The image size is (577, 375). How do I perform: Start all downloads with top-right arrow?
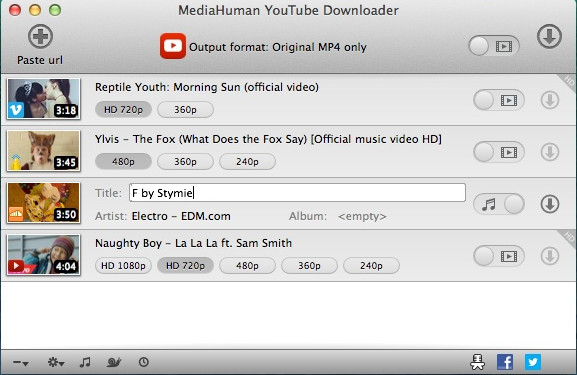pyautogui.click(x=549, y=36)
